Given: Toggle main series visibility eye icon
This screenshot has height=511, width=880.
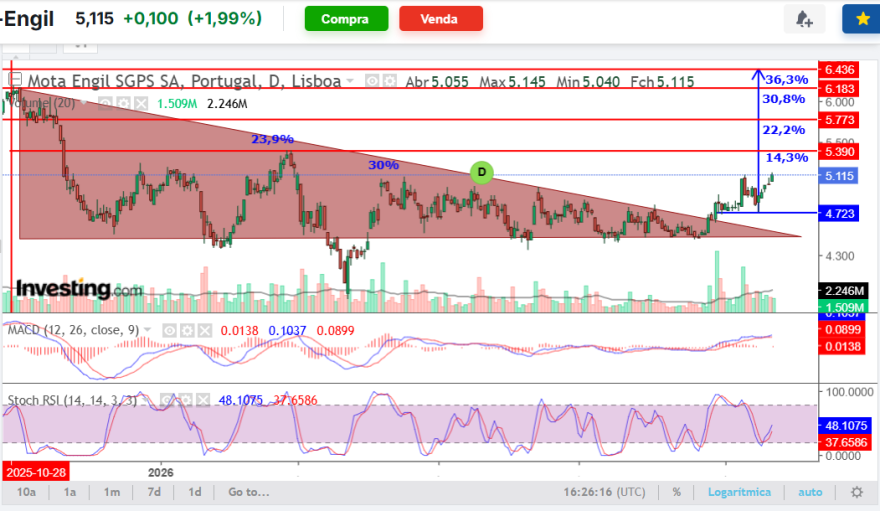Looking at the screenshot, I should pyautogui.click(x=372, y=81).
